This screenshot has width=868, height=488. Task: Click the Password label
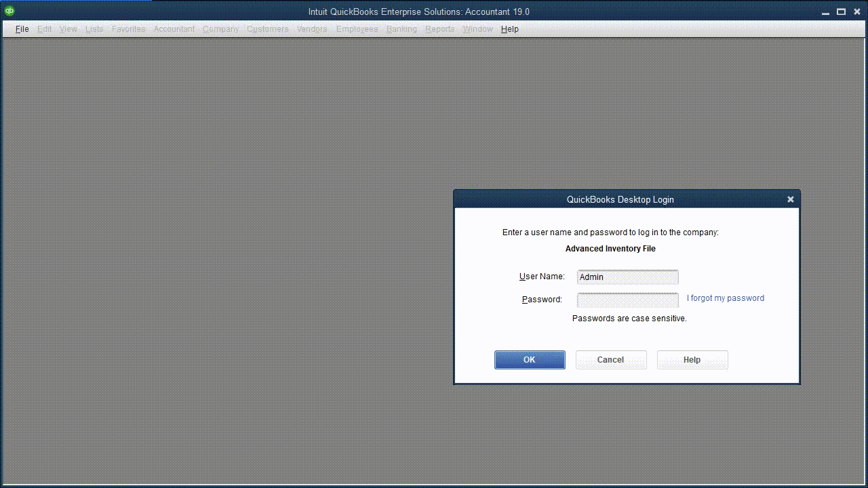tap(542, 300)
